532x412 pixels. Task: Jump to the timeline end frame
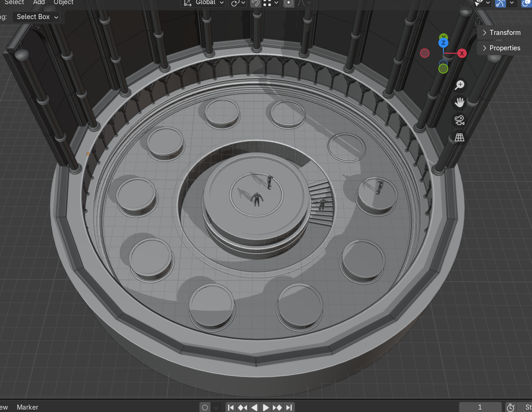coord(289,407)
